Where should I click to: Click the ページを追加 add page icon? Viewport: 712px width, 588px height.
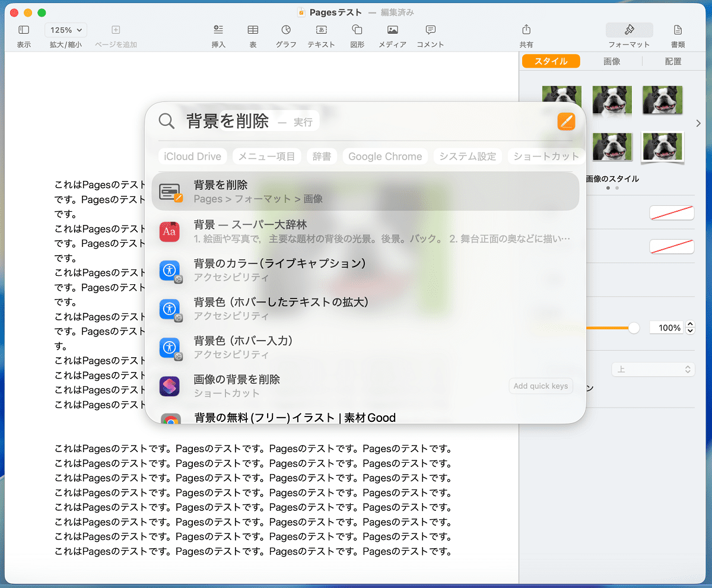[x=116, y=30]
